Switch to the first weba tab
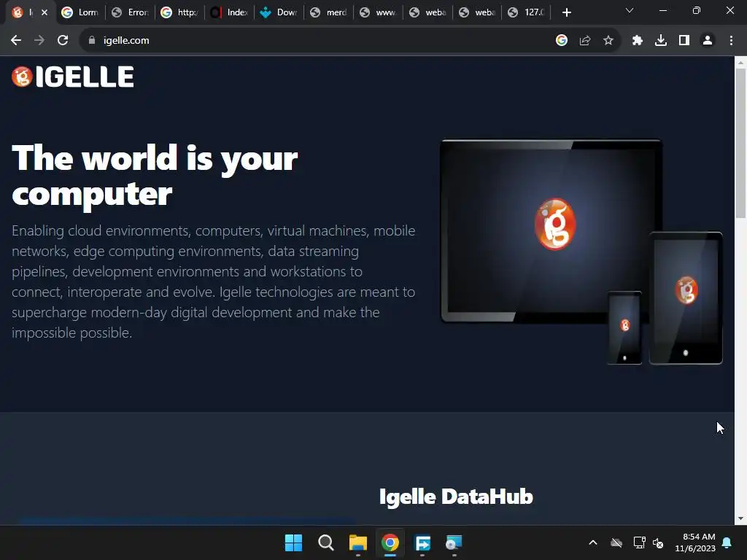The height and width of the screenshot is (560, 747). (427, 12)
